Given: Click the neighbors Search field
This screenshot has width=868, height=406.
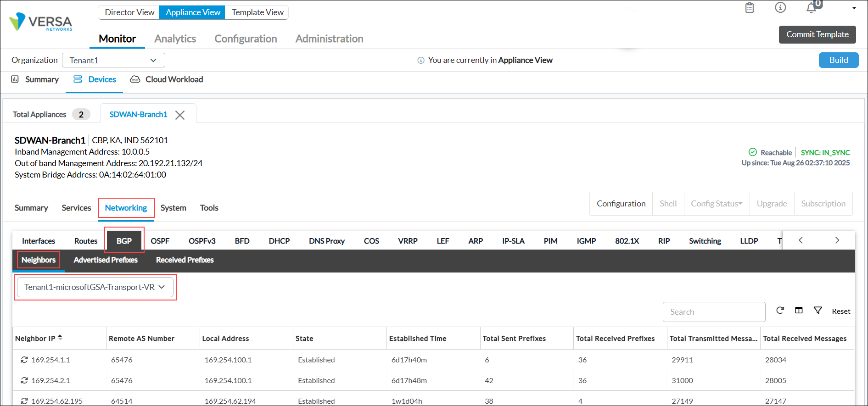Looking at the screenshot, I should point(714,312).
